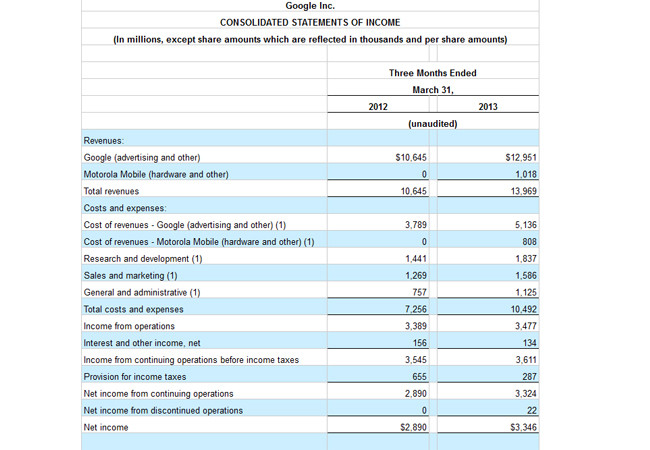This screenshot has width=650, height=450.
Task: Select 'Total costs and expenses' row label
Action: [x=133, y=310]
